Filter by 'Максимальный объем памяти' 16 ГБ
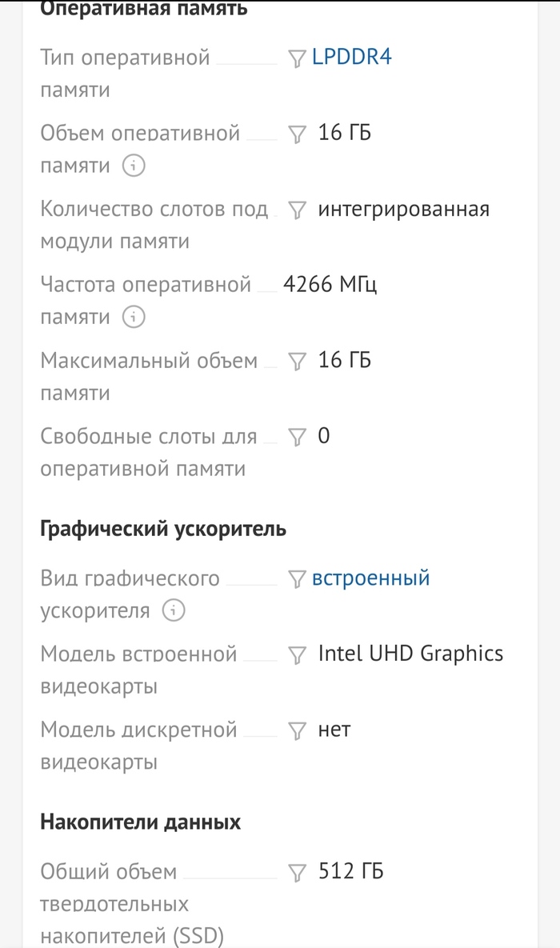This screenshot has height=948, width=560. (x=297, y=362)
